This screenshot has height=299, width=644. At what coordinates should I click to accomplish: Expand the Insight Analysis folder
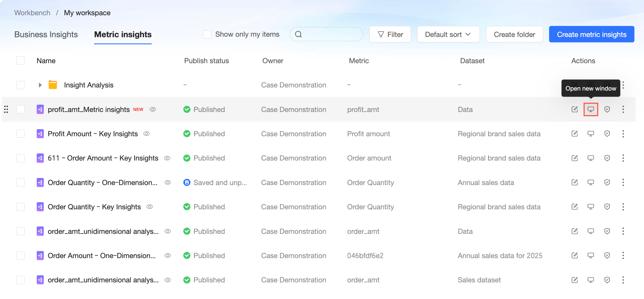tap(40, 85)
